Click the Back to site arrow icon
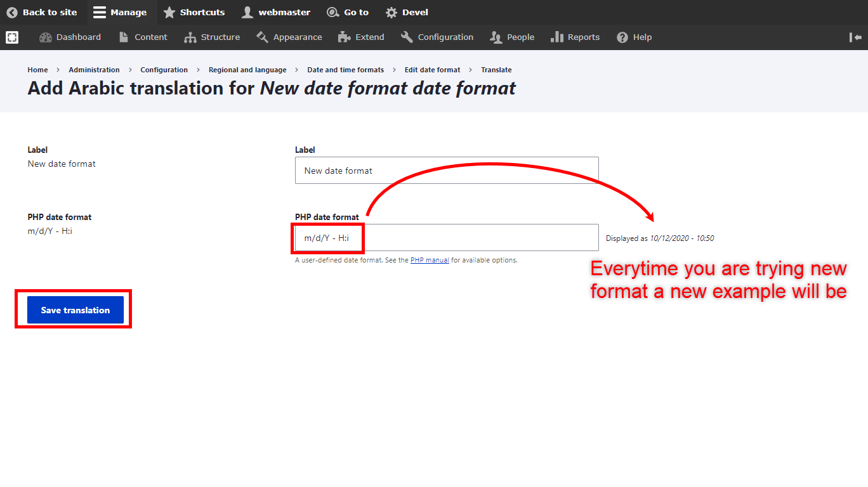Viewport: 868px width, 487px height. pyautogui.click(x=12, y=13)
